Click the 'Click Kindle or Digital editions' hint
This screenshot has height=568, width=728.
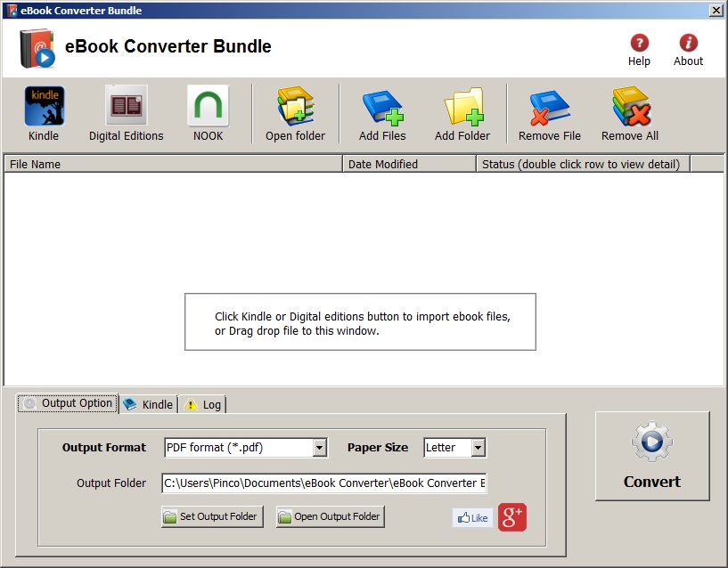pos(362,323)
